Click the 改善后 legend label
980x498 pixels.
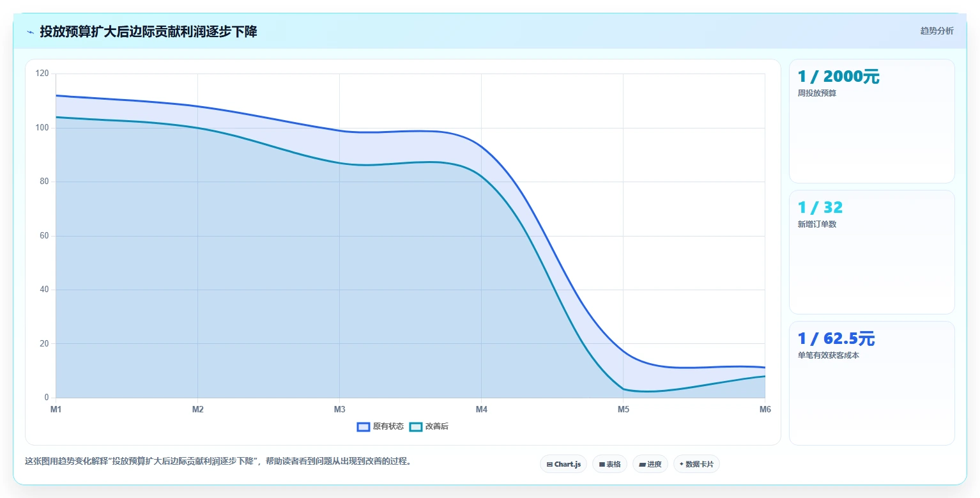[x=437, y=426]
